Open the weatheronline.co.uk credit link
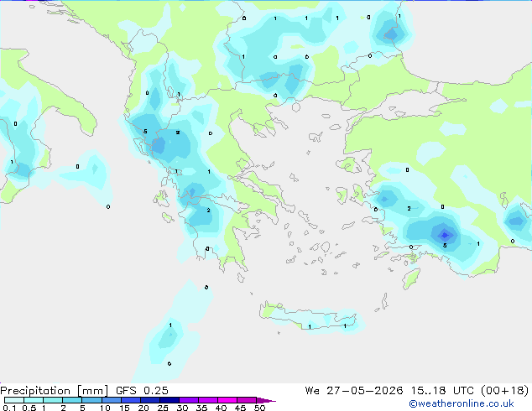 point(462,403)
